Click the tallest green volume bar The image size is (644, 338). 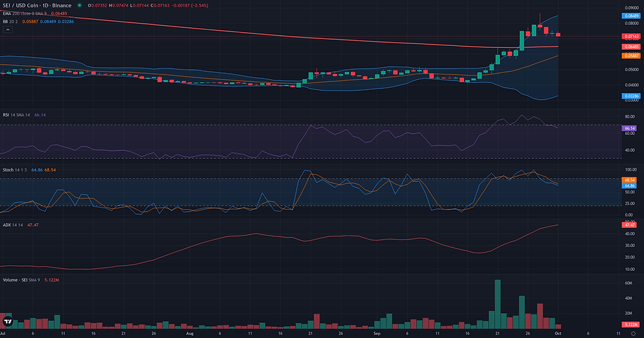click(498, 304)
